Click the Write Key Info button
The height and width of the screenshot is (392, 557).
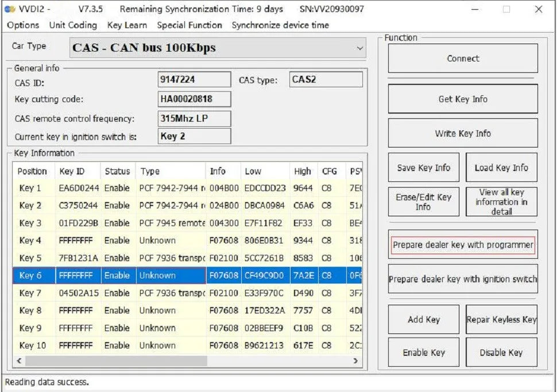(463, 133)
